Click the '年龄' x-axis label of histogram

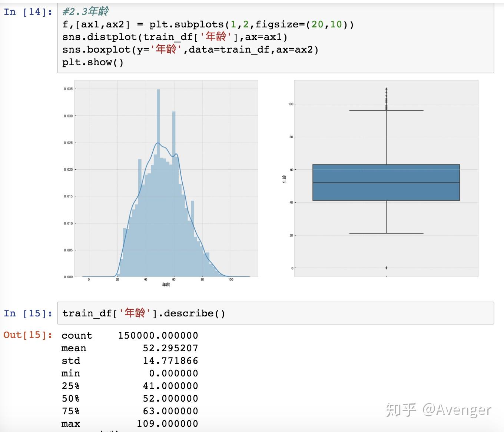pos(166,285)
